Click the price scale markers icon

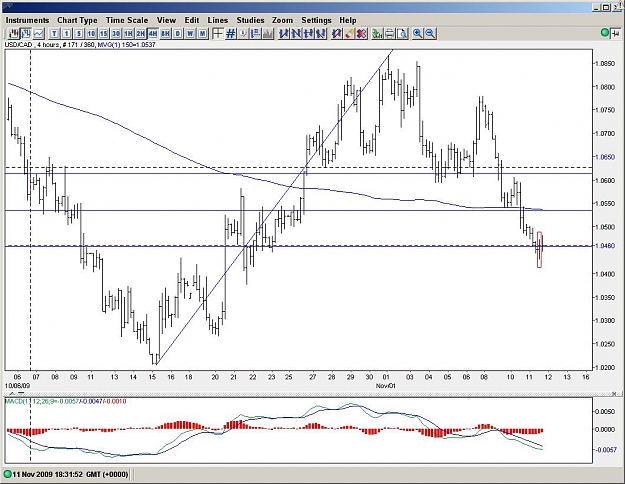click(256, 33)
